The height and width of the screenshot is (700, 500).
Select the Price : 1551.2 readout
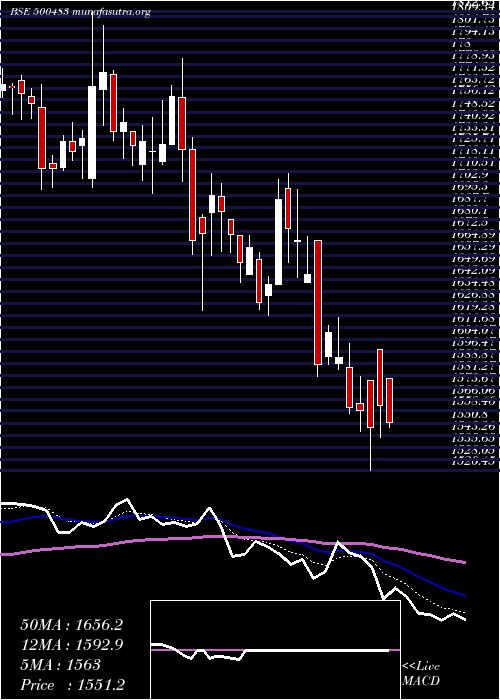pos(73,685)
